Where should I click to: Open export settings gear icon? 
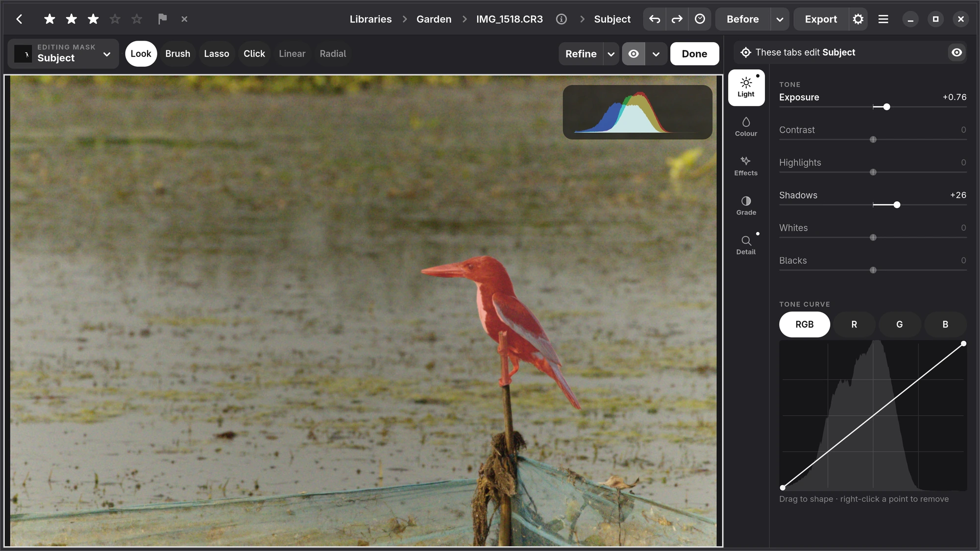tap(858, 19)
